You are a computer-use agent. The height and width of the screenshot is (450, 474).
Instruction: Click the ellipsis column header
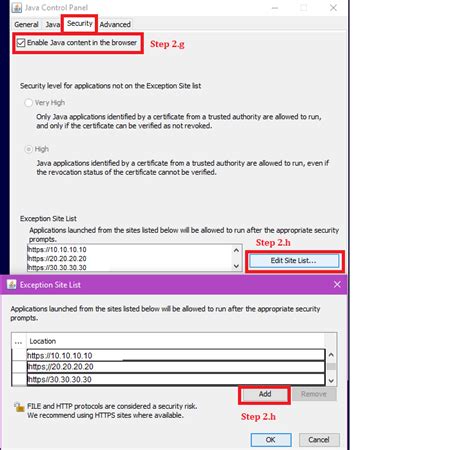pos(19,341)
